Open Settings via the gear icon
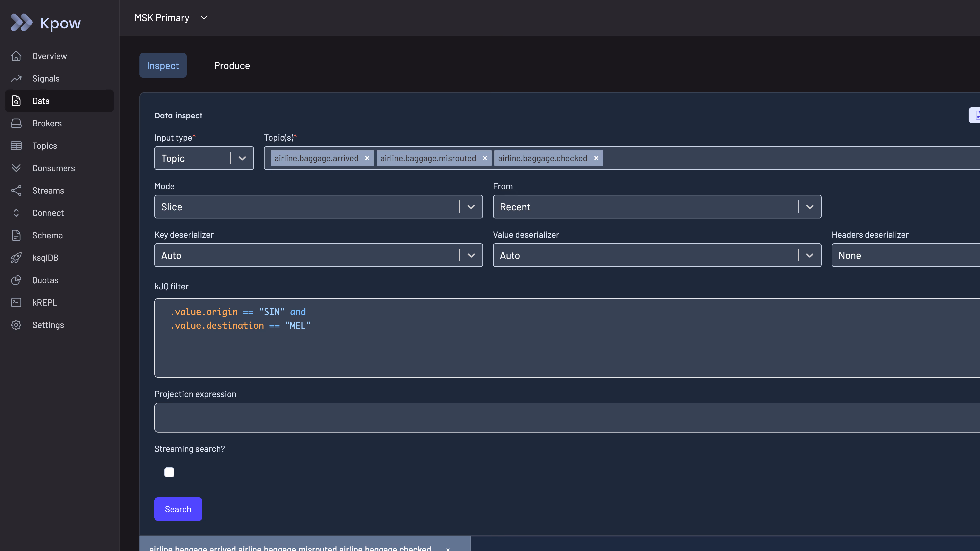Screen dimensions: 980x551 coord(16,325)
